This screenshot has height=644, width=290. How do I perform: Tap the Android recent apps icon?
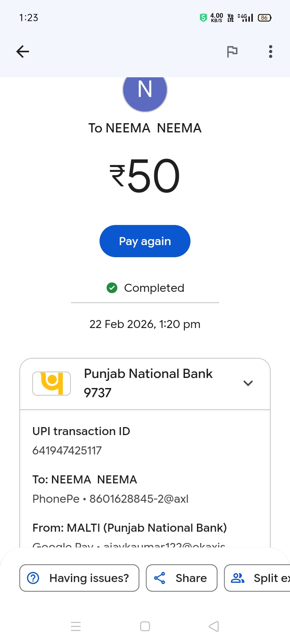(76, 626)
